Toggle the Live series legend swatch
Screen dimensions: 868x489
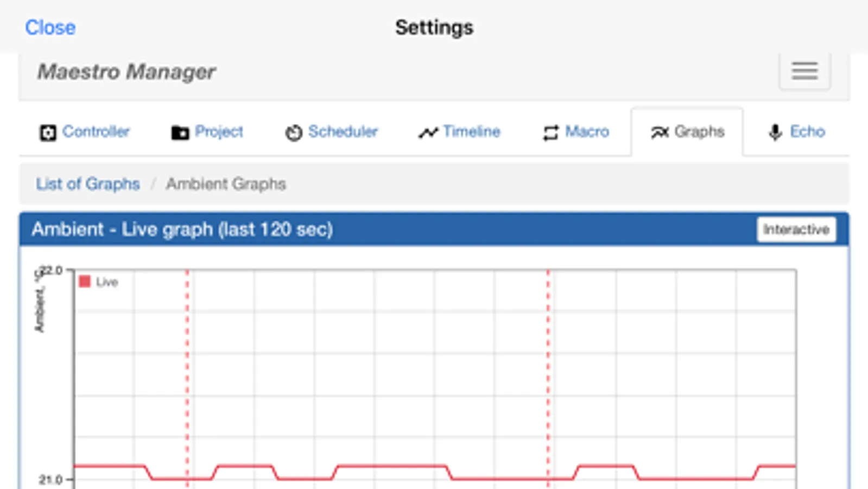[x=85, y=281]
